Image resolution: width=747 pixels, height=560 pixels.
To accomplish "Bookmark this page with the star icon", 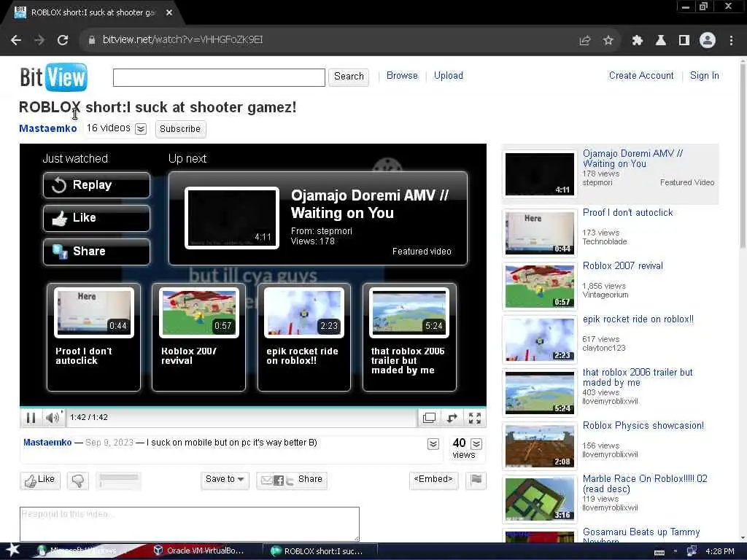I will coord(608,41).
